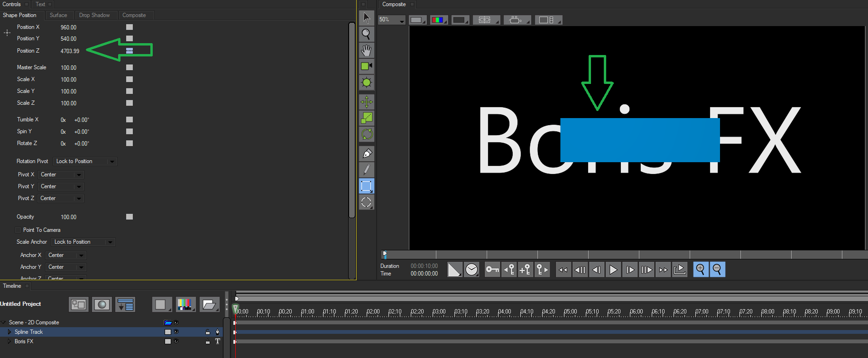This screenshot has width=868, height=358.
Task: Toggle Position X animation checkbox
Action: [x=129, y=27]
